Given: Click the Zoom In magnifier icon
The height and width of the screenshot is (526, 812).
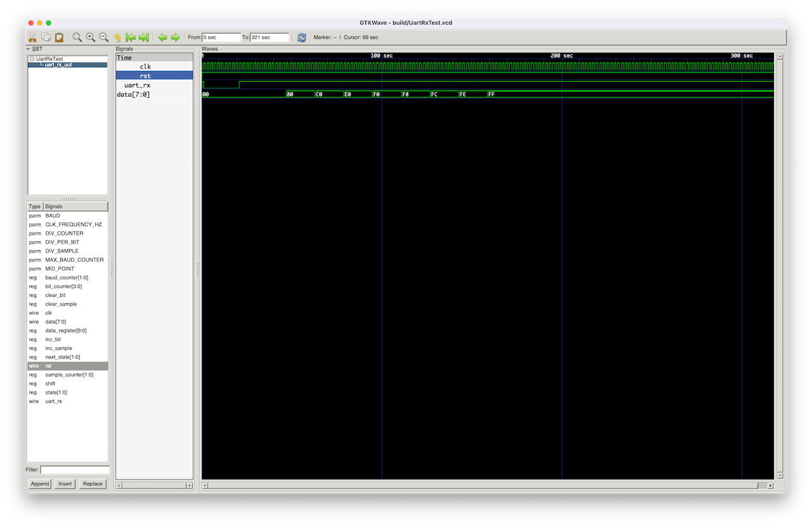Looking at the screenshot, I should [91, 37].
